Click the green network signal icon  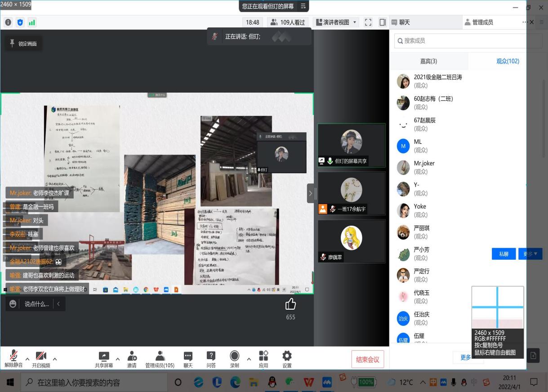point(32,22)
